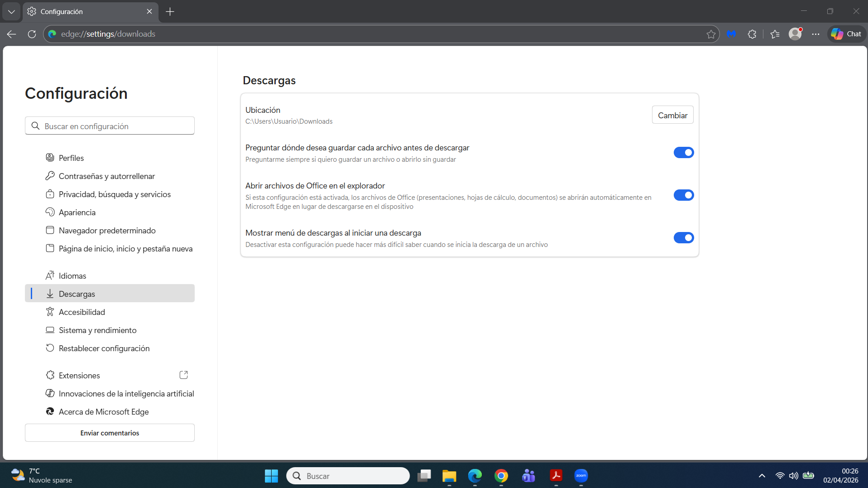Click Enviar comentarios button
This screenshot has height=488, width=868.
(110, 433)
